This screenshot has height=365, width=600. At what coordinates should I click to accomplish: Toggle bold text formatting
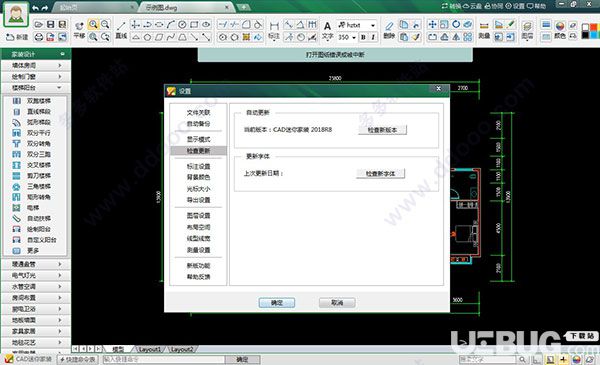[363, 37]
